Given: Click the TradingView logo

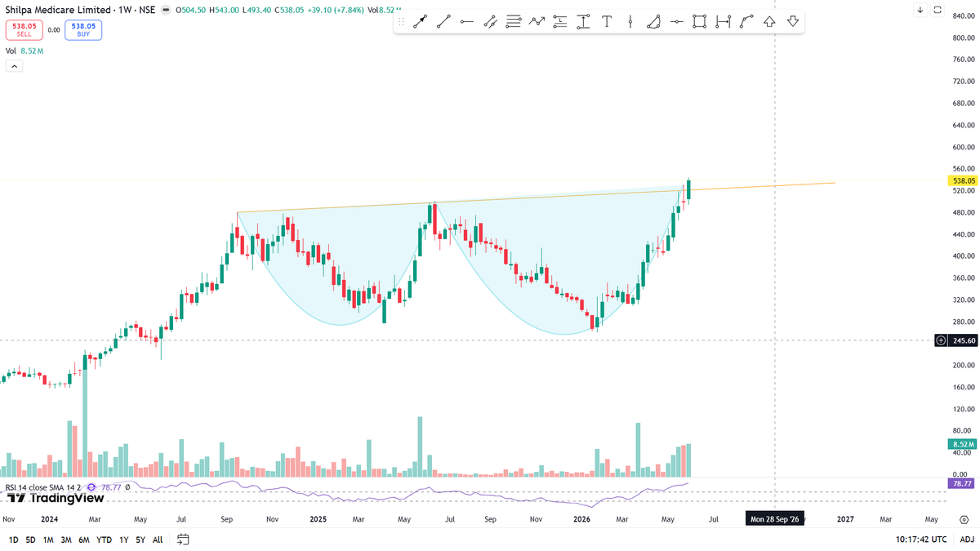Looking at the screenshot, I should [x=56, y=497].
